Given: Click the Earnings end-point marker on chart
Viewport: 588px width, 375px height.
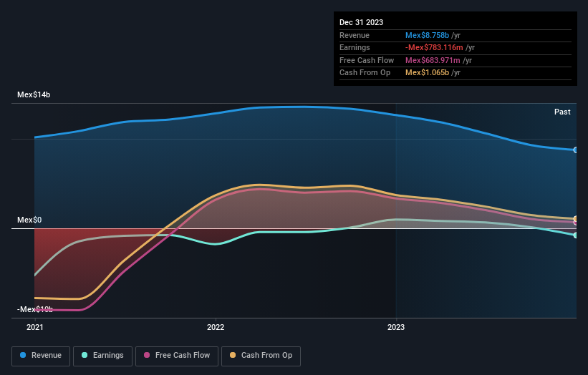Looking at the screenshot, I should (x=576, y=235).
